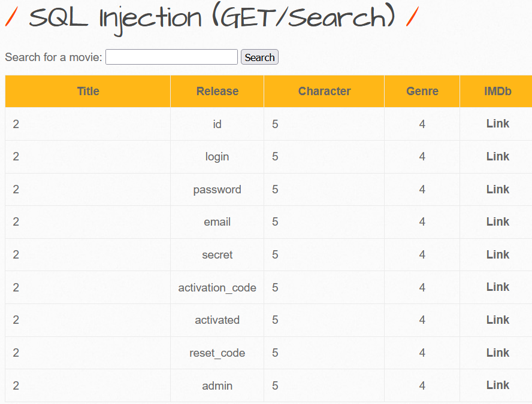Open the IMDb Link in the login row
The height and width of the screenshot is (404, 532).
(497, 156)
